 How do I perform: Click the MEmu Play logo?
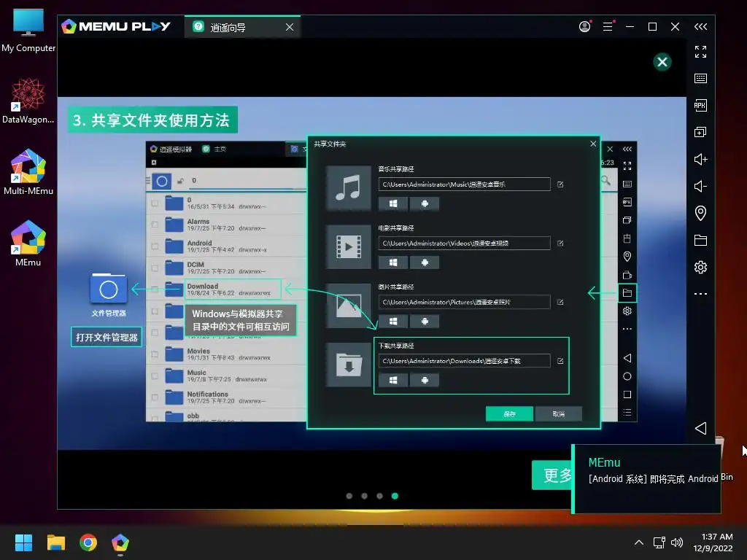coord(116,26)
